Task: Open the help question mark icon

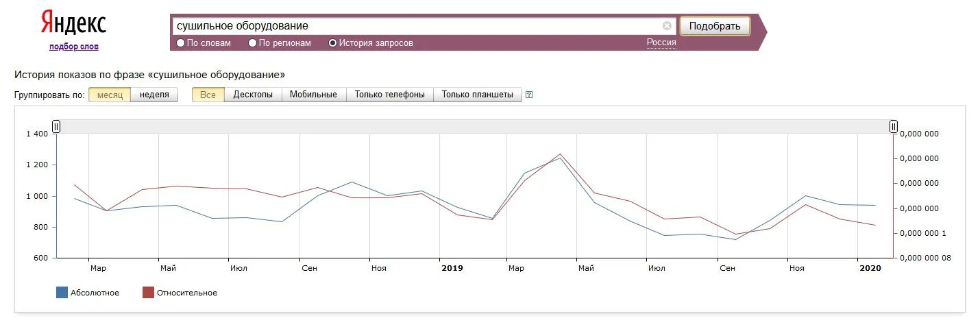Action: point(529,95)
